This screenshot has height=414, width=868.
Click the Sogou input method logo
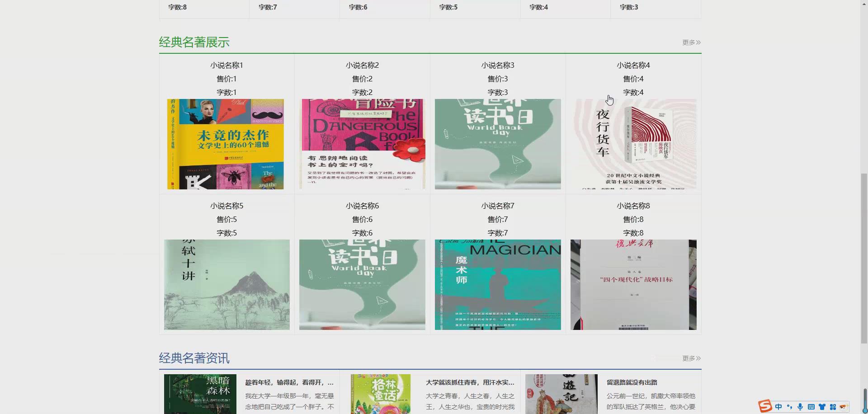point(765,406)
